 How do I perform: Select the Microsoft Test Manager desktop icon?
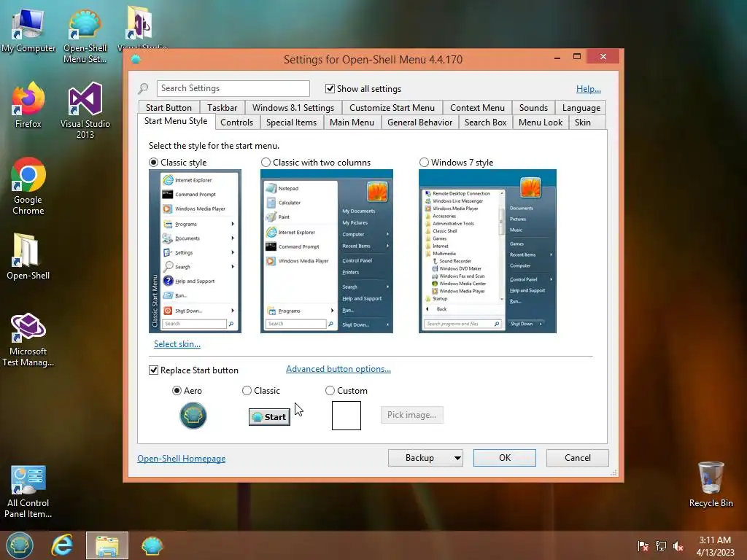[28, 340]
